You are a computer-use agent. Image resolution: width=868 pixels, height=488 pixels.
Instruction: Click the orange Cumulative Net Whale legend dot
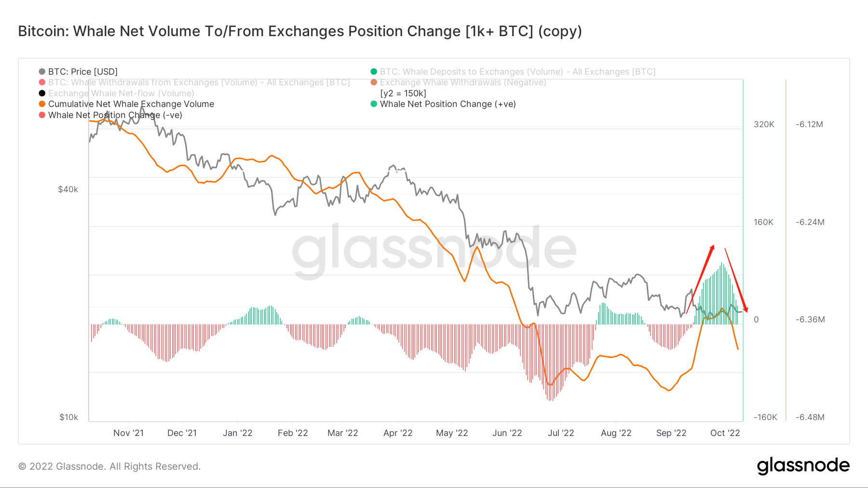[42, 104]
